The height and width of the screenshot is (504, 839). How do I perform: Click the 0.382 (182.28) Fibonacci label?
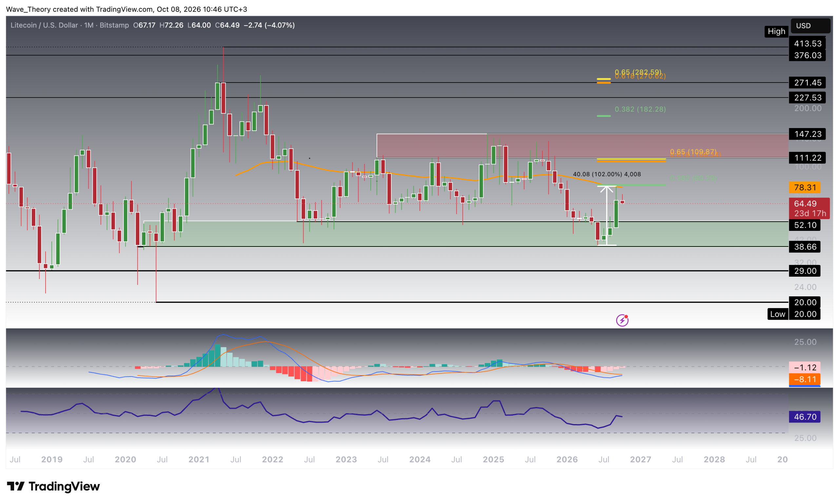[x=640, y=109]
